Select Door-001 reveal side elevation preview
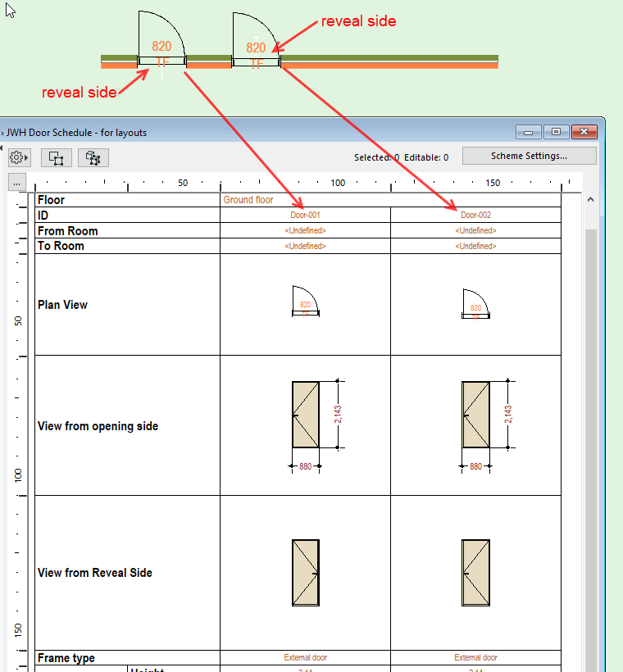623x672 pixels. (x=305, y=573)
